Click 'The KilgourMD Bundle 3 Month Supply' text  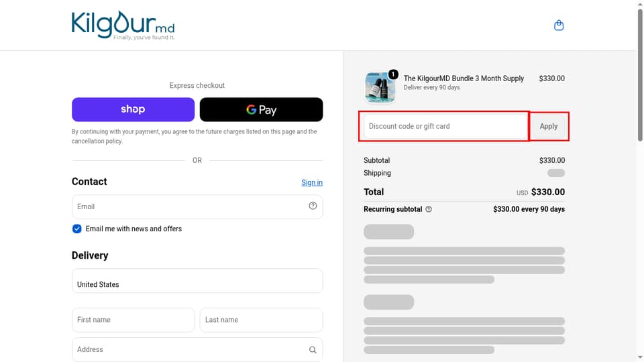[x=464, y=78]
